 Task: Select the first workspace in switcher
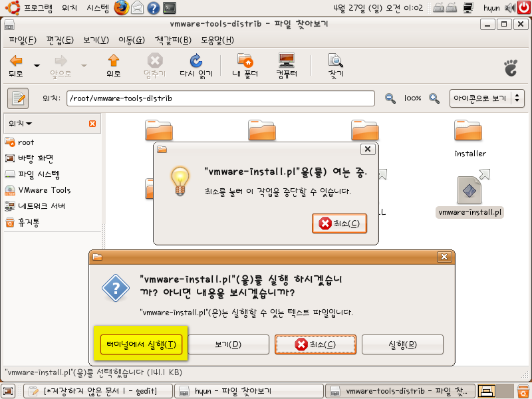click(x=487, y=391)
